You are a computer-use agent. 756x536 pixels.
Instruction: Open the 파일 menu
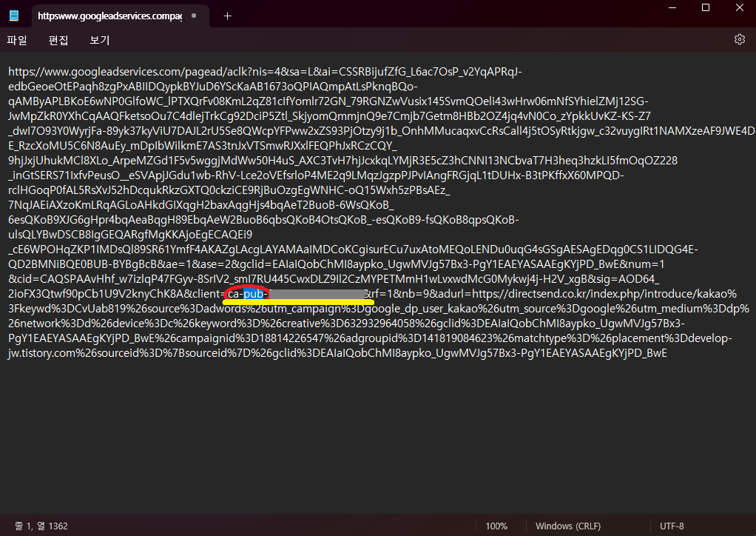[x=17, y=40]
